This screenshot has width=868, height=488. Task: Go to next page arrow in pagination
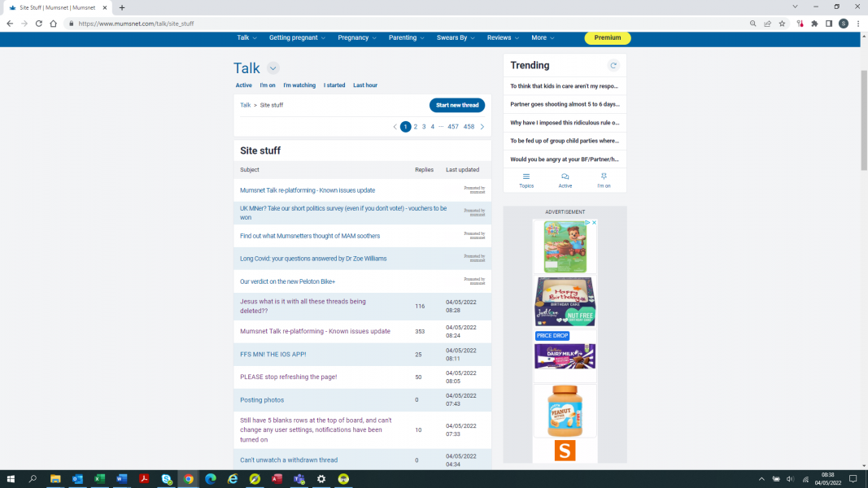[x=482, y=127]
